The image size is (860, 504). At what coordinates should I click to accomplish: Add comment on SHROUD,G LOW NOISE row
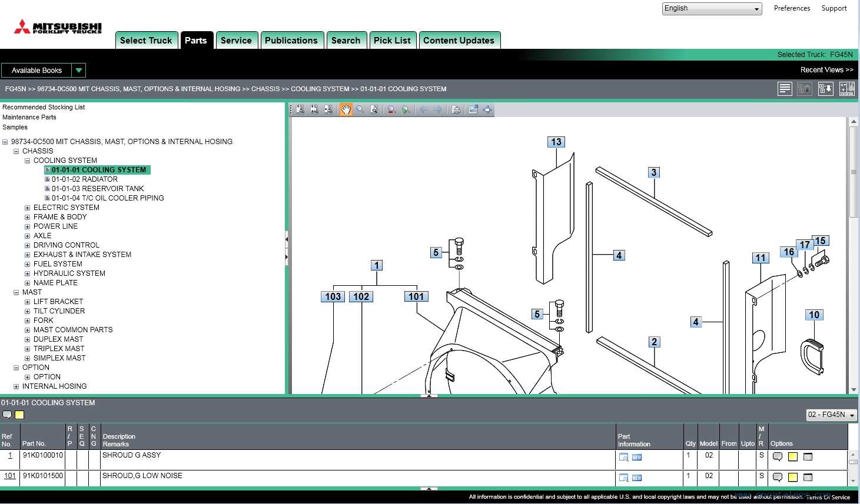pos(778,477)
